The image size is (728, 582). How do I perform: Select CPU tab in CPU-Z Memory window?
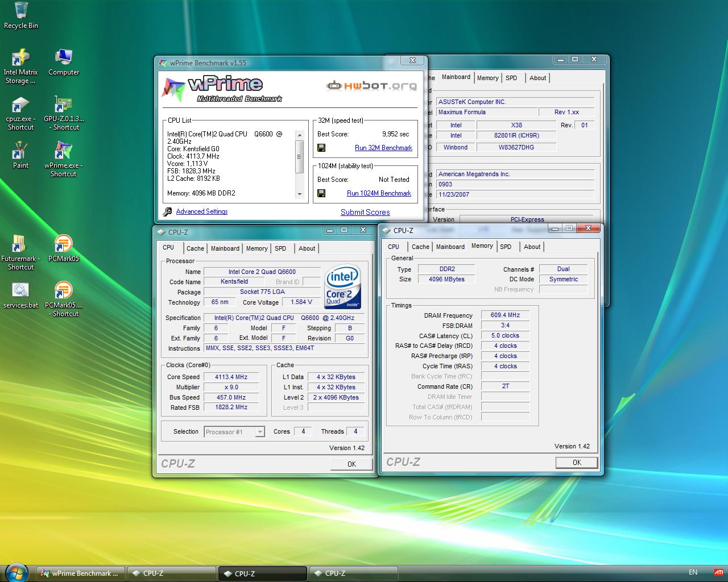[x=394, y=247]
